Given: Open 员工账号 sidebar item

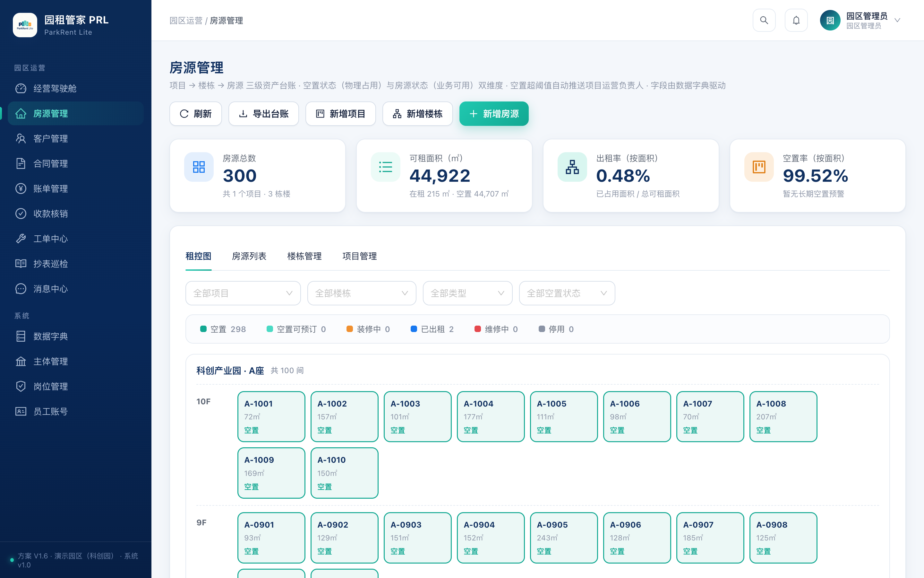Looking at the screenshot, I should 76,411.
